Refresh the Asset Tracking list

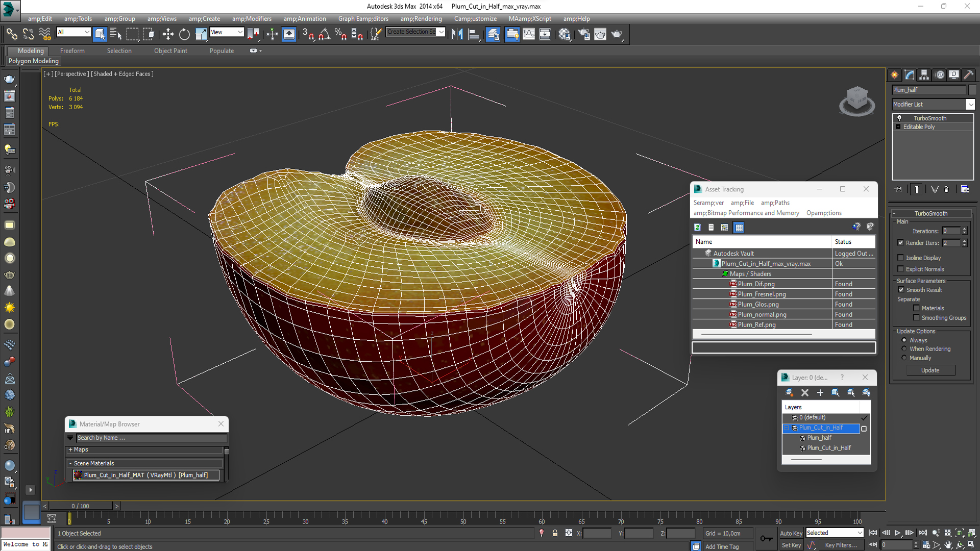coord(698,228)
